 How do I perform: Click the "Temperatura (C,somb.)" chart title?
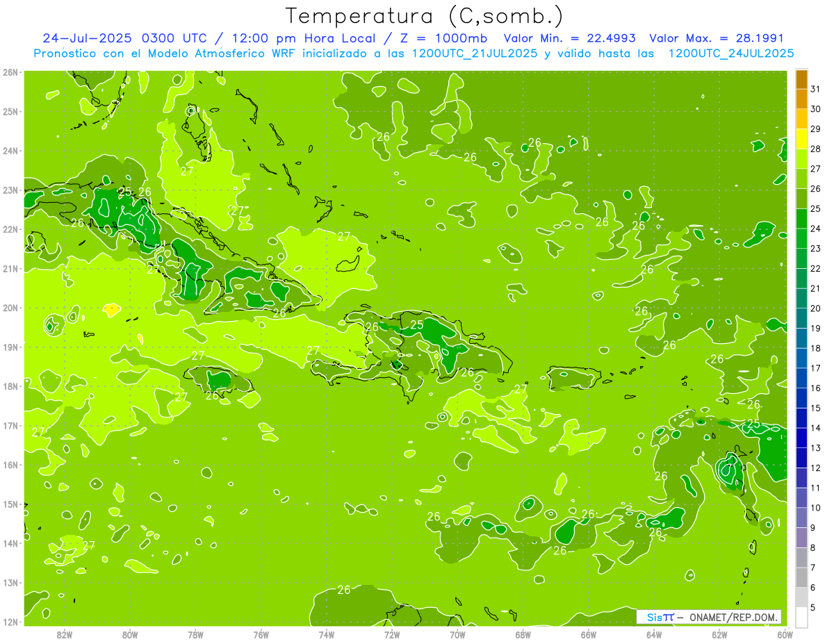pos(425,16)
